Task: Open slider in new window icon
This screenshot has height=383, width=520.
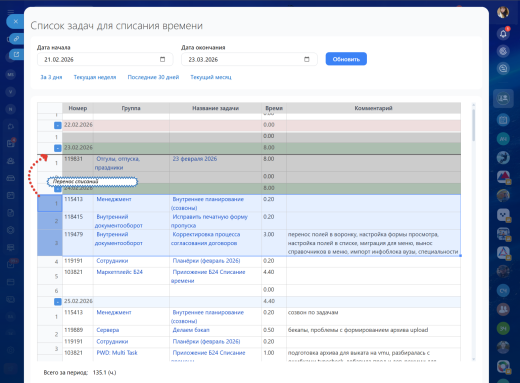Action: pyautogui.click(x=16, y=54)
